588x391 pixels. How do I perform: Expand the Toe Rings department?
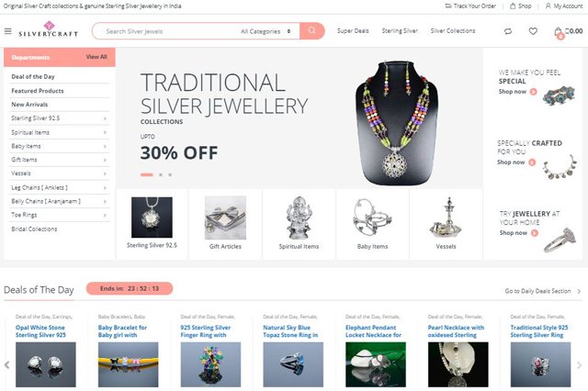coord(60,215)
